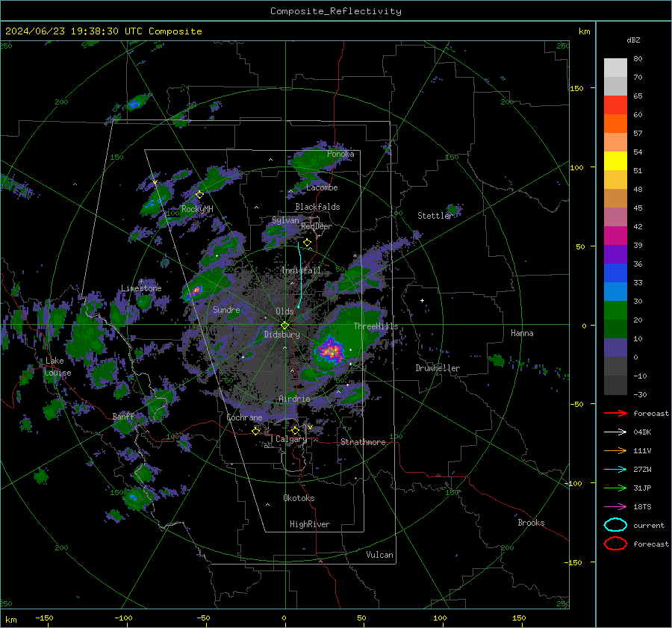The image size is (672, 628).
Task: Click the cyan storm track line near Innisfail
Action: click(x=300, y=274)
